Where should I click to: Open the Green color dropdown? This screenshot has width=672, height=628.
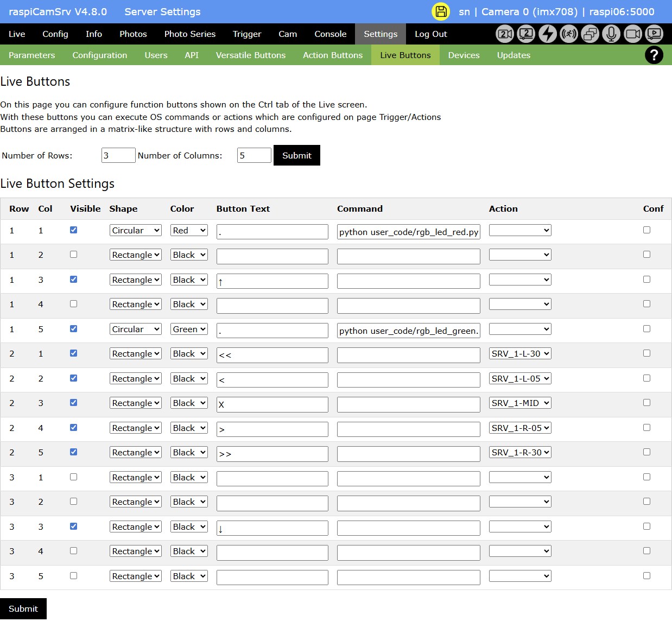189,329
